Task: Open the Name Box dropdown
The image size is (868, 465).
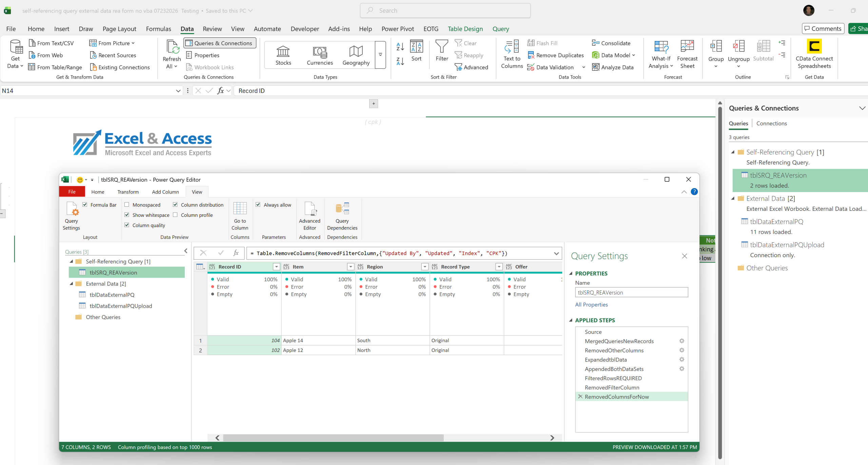Action: click(178, 91)
